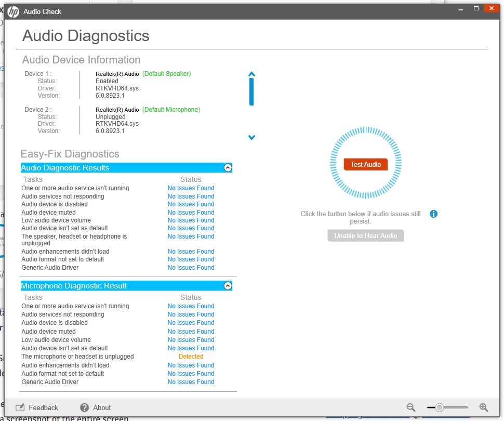Image resolution: width=504 pixels, height=421 pixels.
Task: Click the Unable to Hear Audio button
Action: tap(365, 236)
